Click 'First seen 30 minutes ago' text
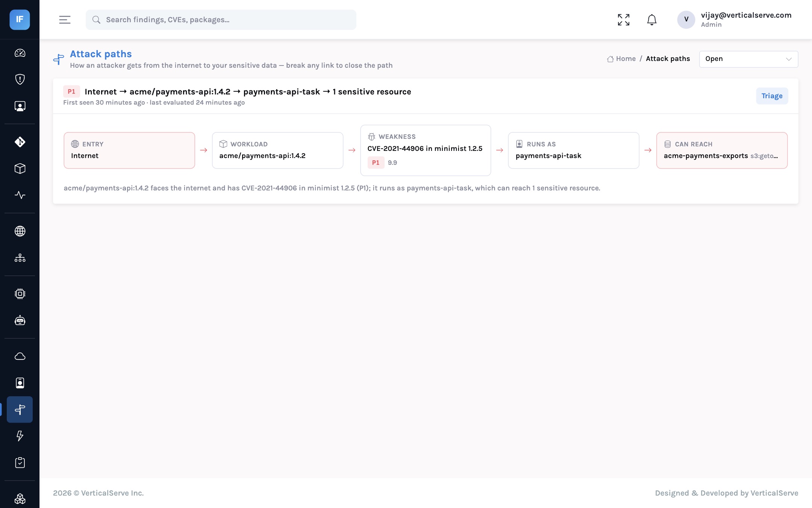 (104, 102)
